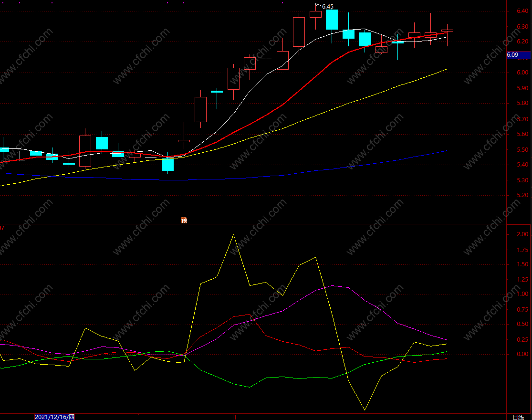Screen dimensions: 532x420
Task: Click the month marker 1 on time axis
Action: (235, 417)
